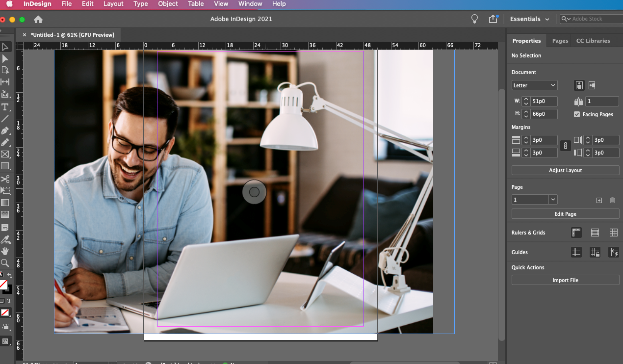Click the page count input field
Image resolution: width=623 pixels, height=364 pixels.
[602, 101]
